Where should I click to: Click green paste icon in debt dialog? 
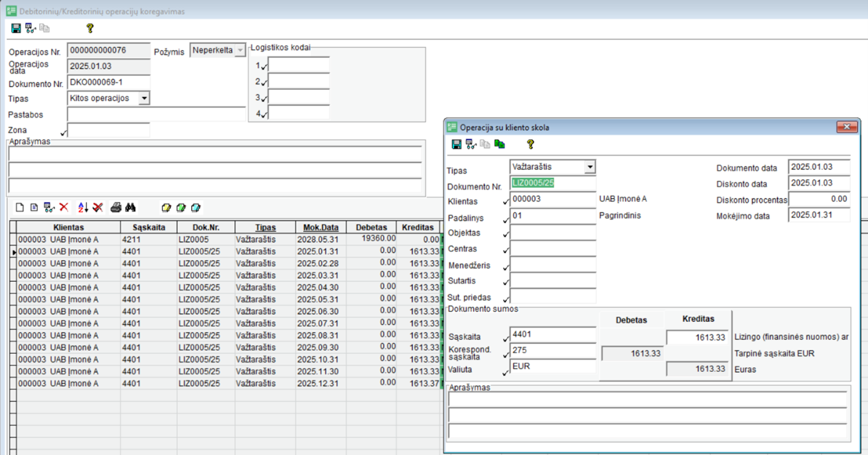tap(499, 144)
